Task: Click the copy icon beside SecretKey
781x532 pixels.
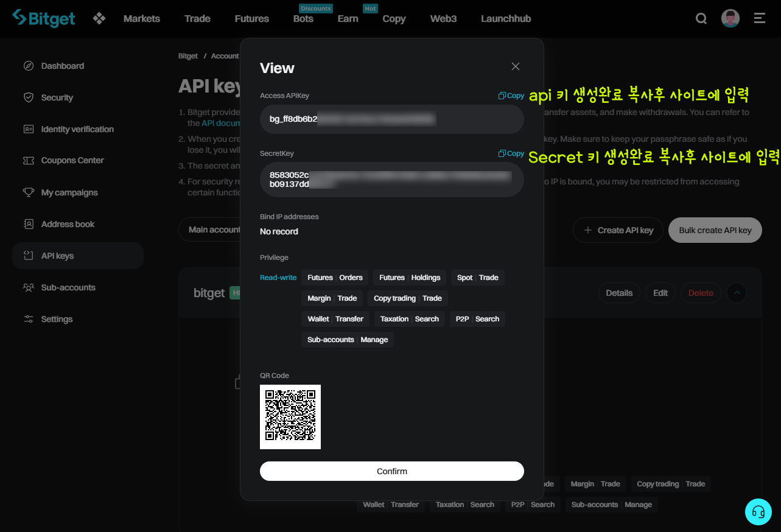Action: pyautogui.click(x=502, y=153)
